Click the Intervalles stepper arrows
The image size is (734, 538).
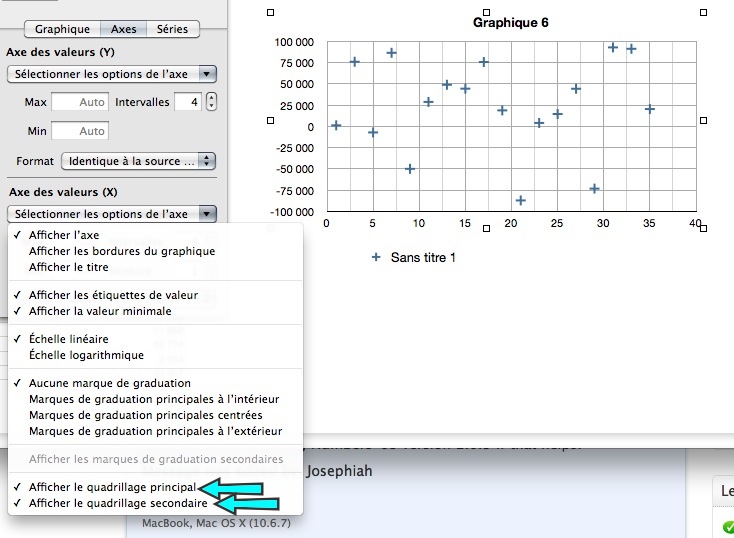pos(211,102)
